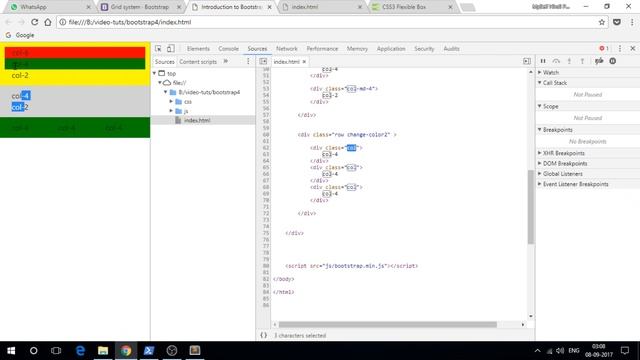Activate the inspect element picker icon
The image size is (640, 360).
(x=158, y=49)
